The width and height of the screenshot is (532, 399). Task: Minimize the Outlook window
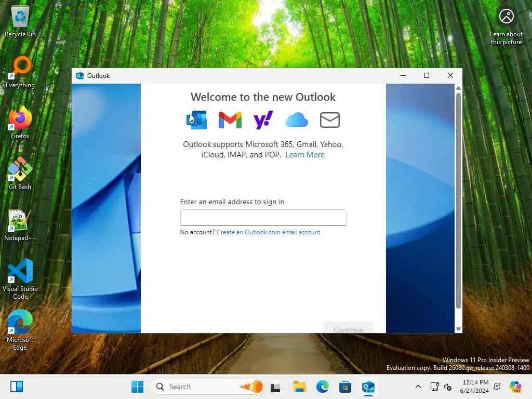tap(403, 75)
